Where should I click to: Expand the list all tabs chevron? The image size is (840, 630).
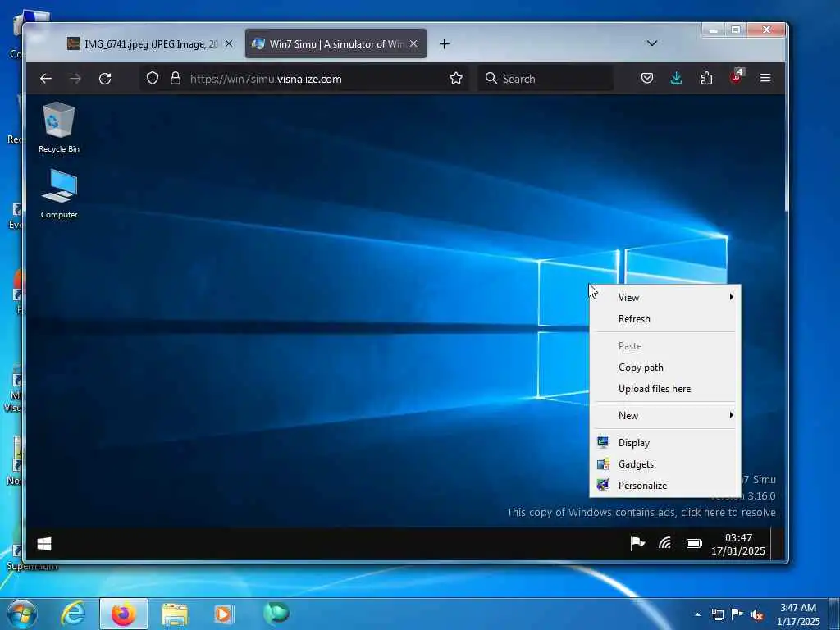click(652, 43)
